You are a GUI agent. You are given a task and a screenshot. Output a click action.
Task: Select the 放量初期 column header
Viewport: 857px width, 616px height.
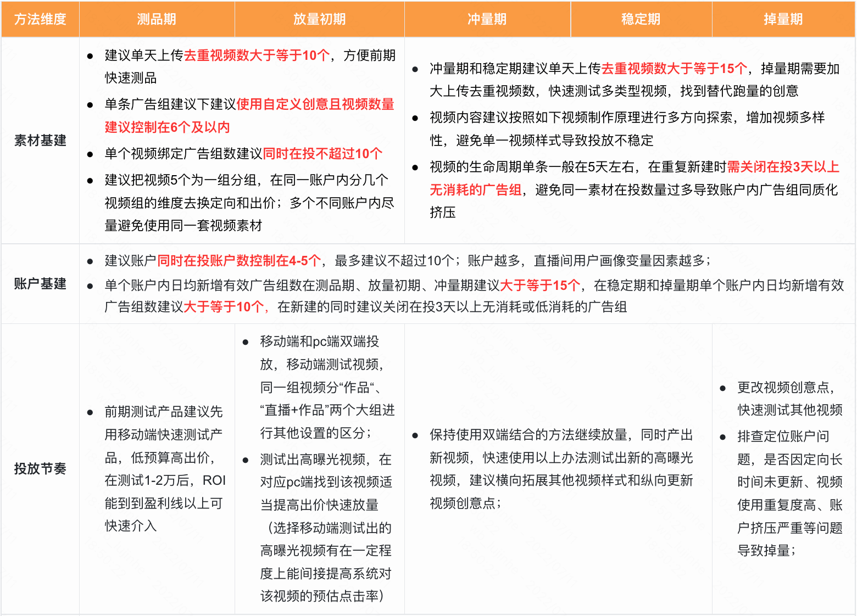pyautogui.click(x=319, y=19)
